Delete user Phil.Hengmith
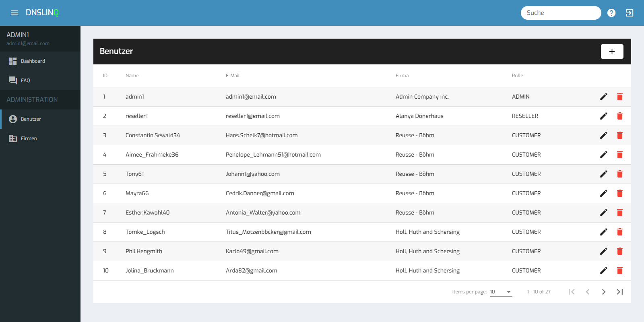 tap(620, 251)
